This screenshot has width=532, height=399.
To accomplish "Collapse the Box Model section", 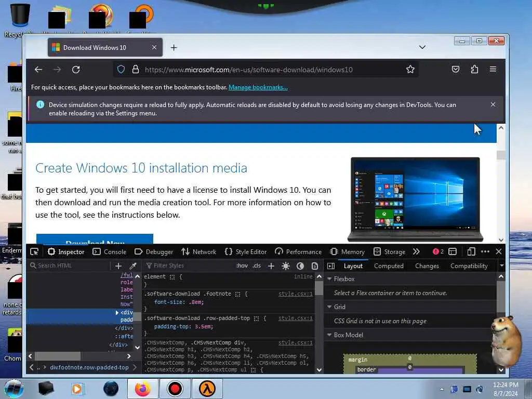I will (x=329, y=335).
